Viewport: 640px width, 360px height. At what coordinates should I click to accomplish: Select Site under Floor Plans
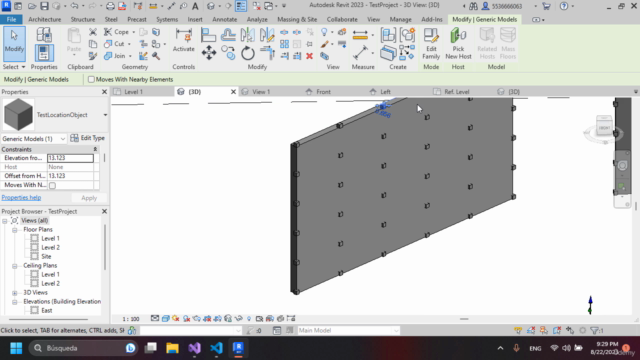[46, 256]
